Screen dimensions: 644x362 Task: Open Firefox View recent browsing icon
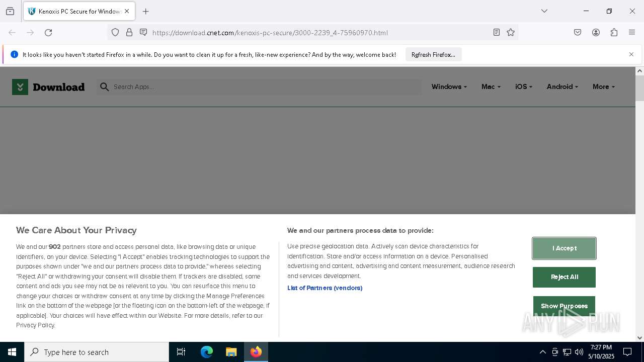click(10, 11)
